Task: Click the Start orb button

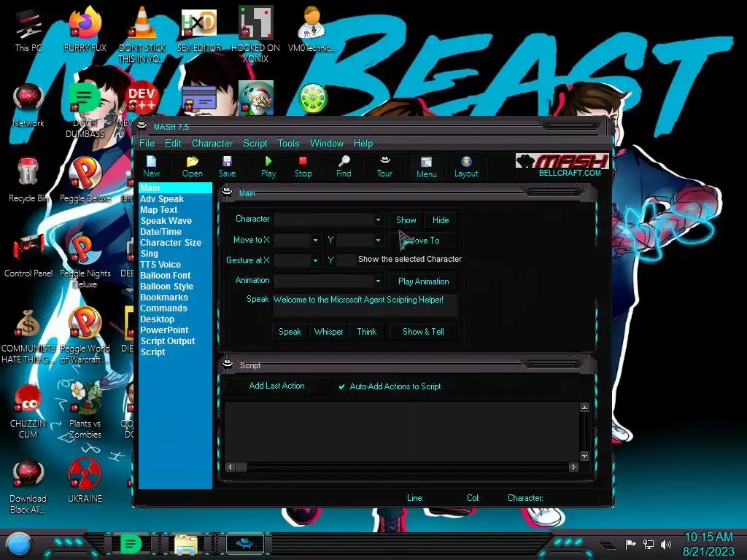Action: pyautogui.click(x=19, y=544)
